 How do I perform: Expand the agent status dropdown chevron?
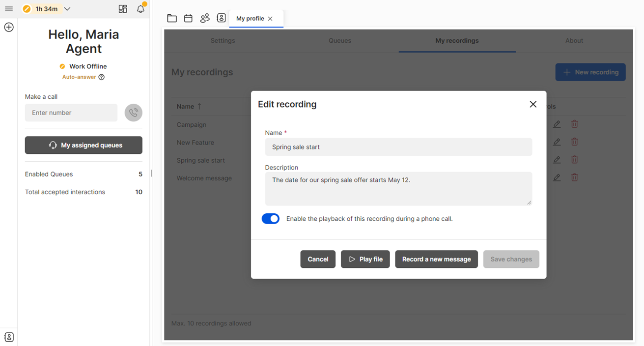pyautogui.click(x=67, y=9)
